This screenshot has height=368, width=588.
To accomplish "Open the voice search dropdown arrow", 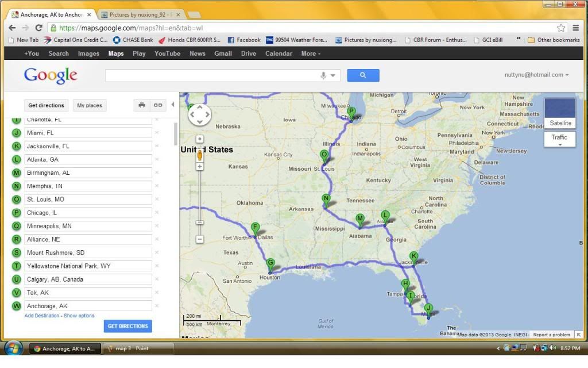I will [x=332, y=75].
